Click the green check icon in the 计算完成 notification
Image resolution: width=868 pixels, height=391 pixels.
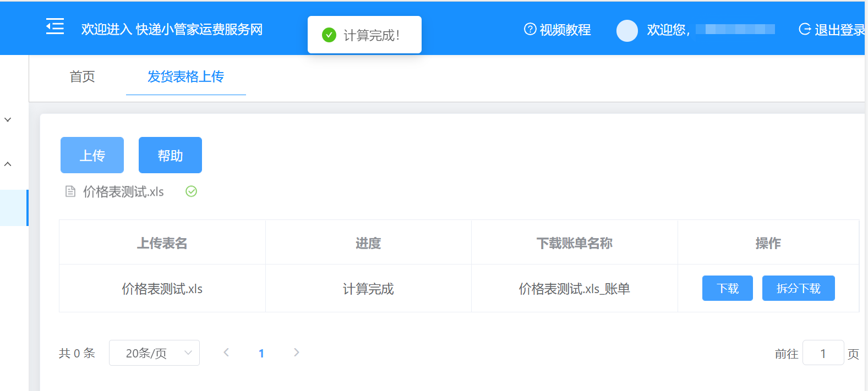[329, 35]
